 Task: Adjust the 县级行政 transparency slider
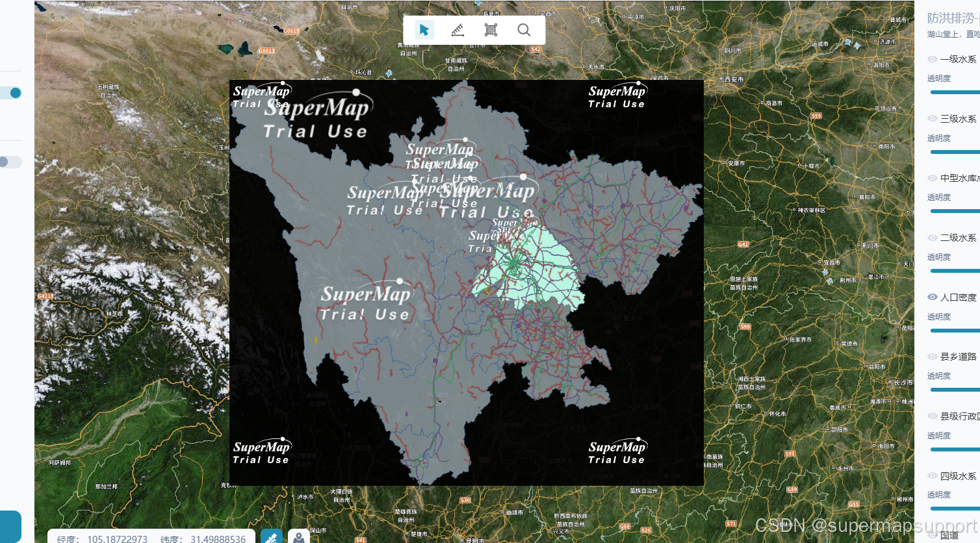pos(955,449)
